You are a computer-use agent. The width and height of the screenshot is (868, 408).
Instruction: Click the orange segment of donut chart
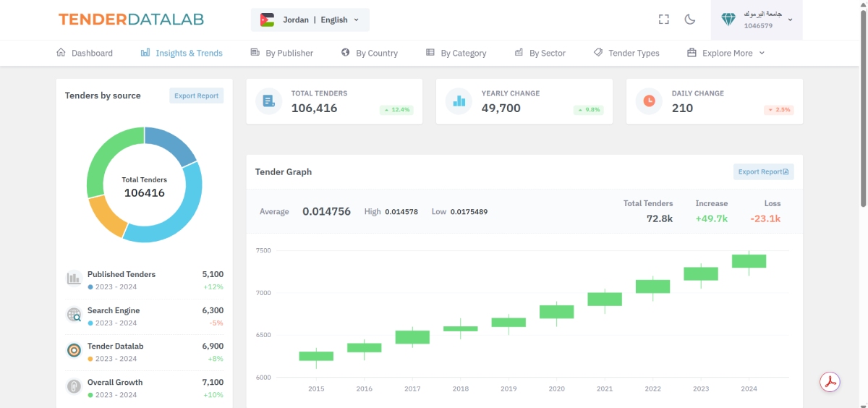click(x=106, y=216)
